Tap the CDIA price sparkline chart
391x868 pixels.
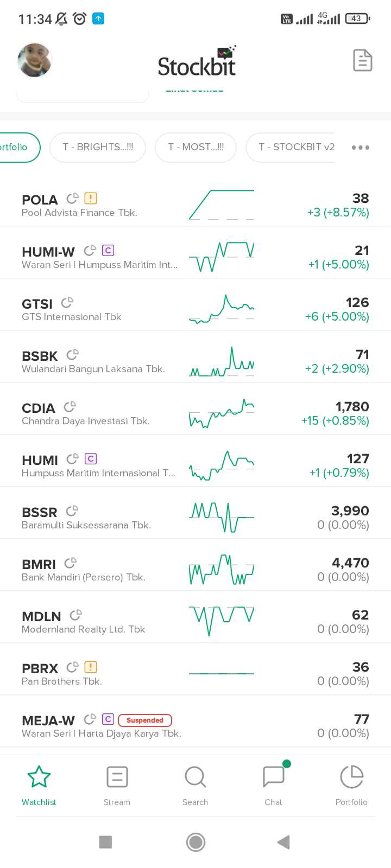pyautogui.click(x=222, y=413)
